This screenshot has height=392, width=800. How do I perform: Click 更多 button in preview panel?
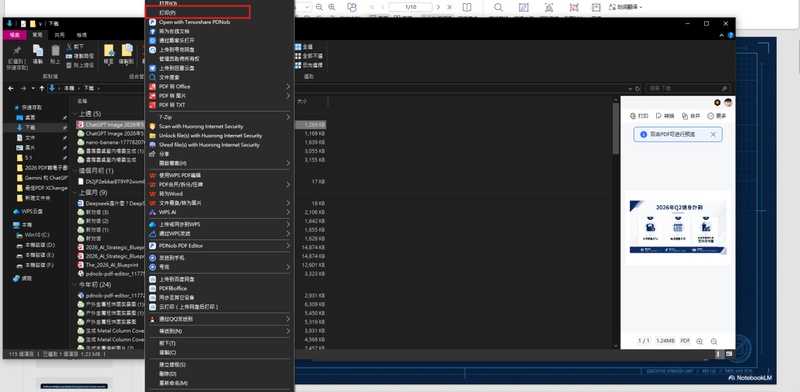[x=716, y=116]
